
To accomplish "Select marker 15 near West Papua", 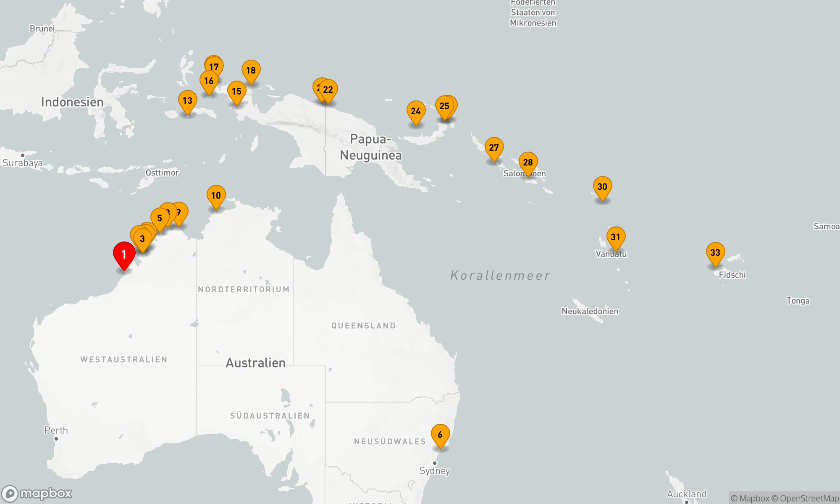I will [236, 91].
